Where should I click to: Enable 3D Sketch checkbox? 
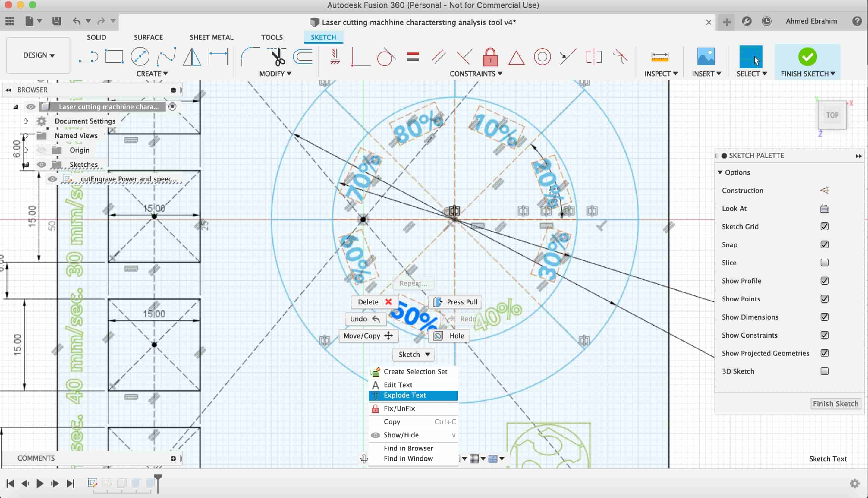(824, 371)
